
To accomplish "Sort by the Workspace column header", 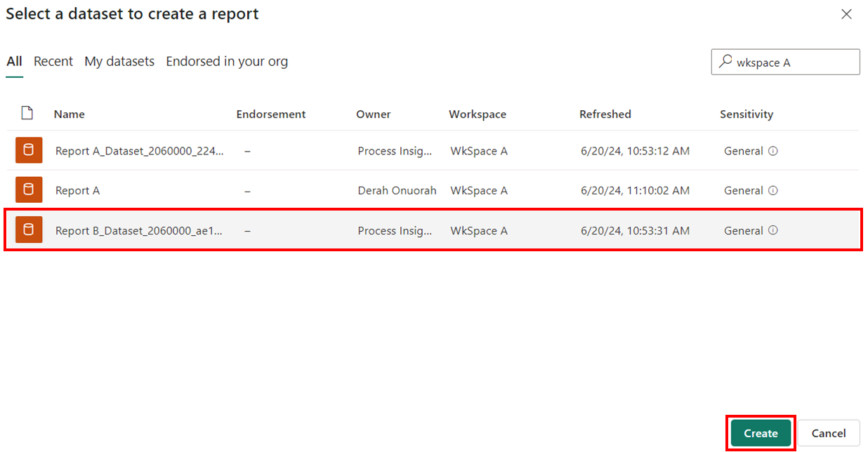I will (478, 114).
